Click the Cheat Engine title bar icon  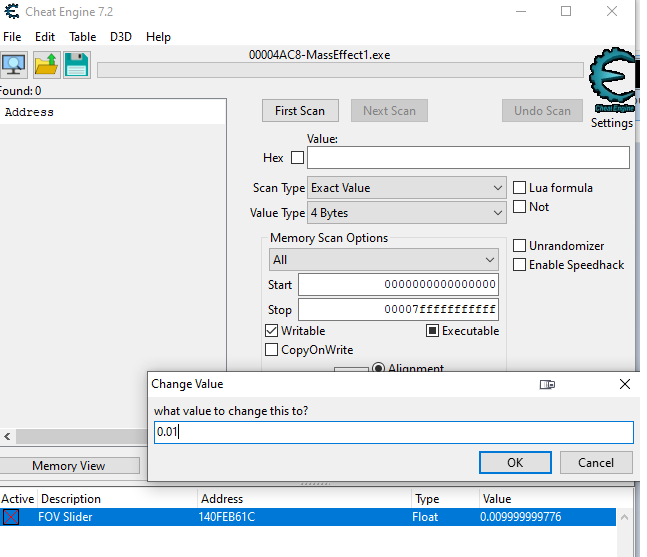pos(11,12)
